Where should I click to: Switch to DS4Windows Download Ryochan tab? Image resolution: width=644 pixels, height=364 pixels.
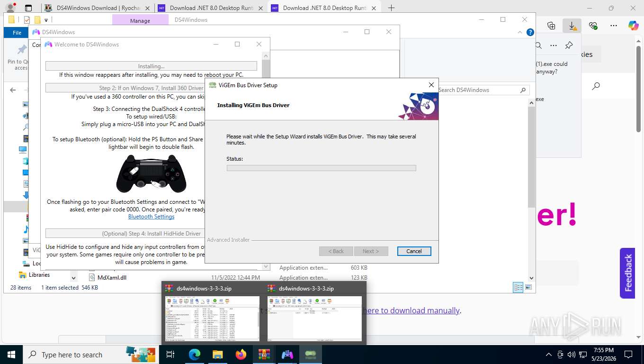(98, 8)
